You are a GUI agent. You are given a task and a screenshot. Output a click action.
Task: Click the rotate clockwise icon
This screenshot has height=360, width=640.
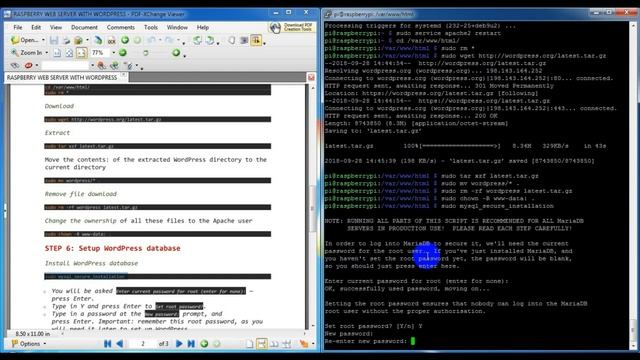[210, 40]
